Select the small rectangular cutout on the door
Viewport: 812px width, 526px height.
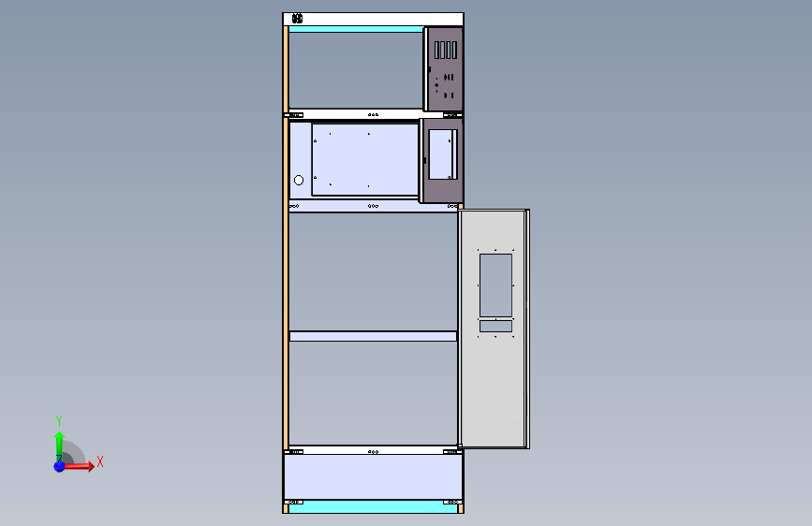(495, 326)
